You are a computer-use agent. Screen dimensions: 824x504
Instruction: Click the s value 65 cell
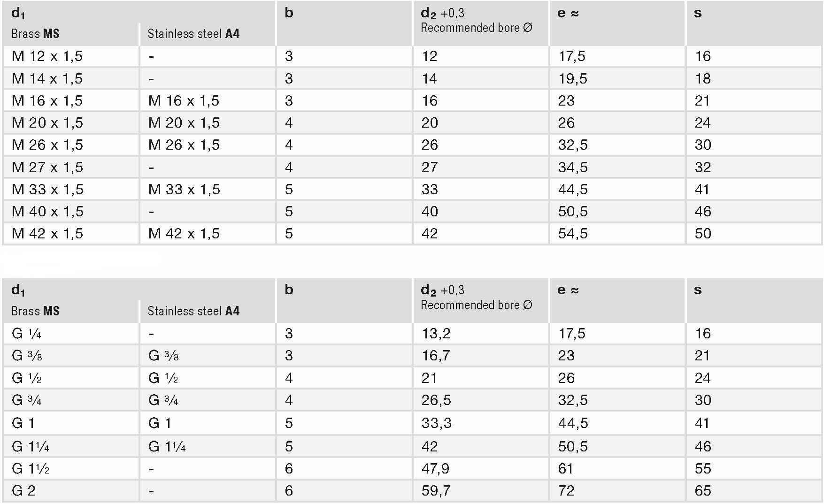[754, 491]
